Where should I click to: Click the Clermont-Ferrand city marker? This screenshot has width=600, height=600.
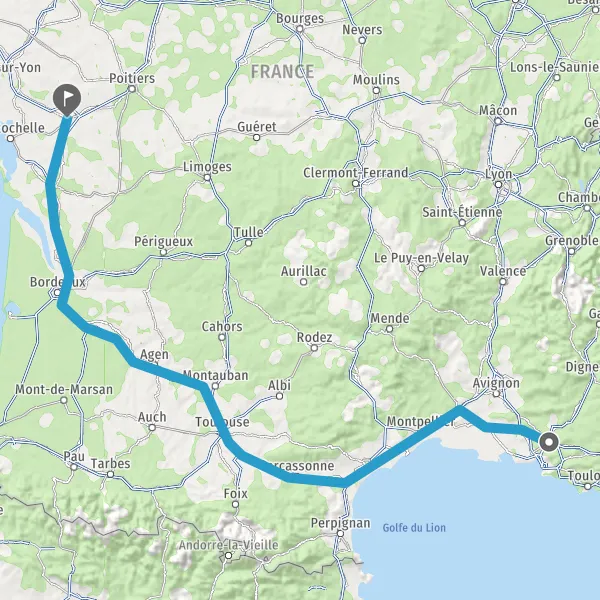point(355,184)
